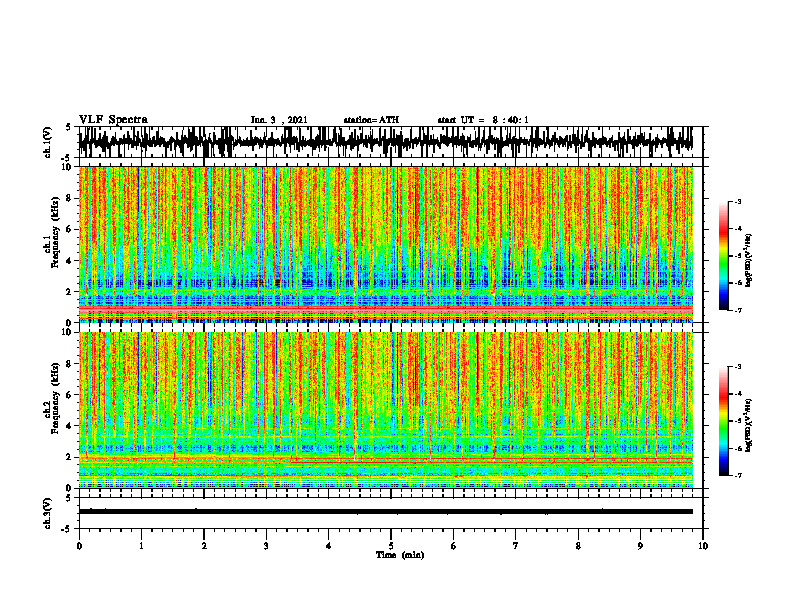Select the "Jan. 3, 2021" date label
Screen dimensions: 792x612
point(279,120)
